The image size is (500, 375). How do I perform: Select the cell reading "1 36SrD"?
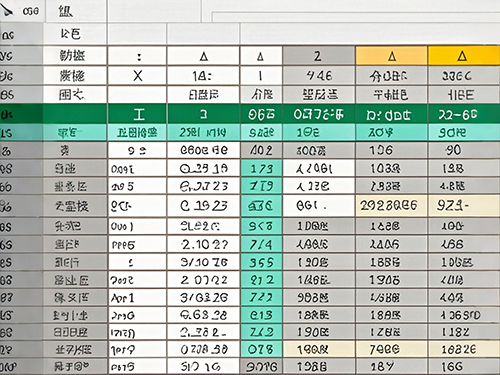[x=464, y=315]
